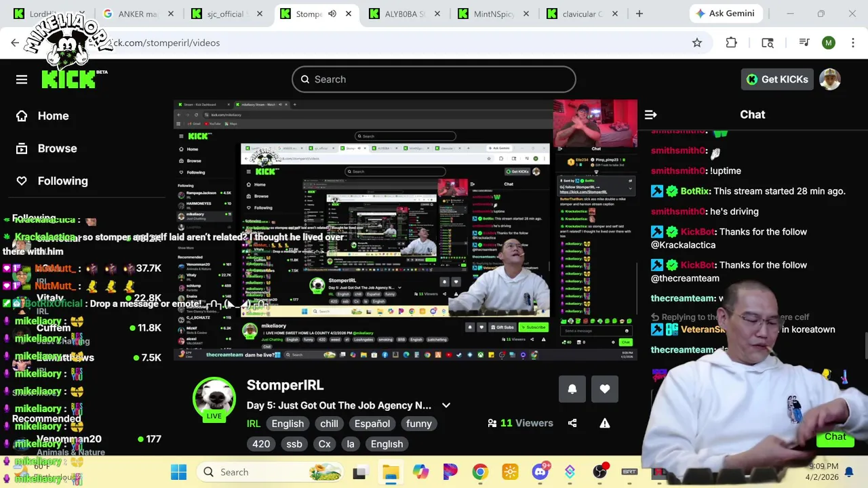868x488 pixels.
Task: Select the chill tag
Action: 330,424
